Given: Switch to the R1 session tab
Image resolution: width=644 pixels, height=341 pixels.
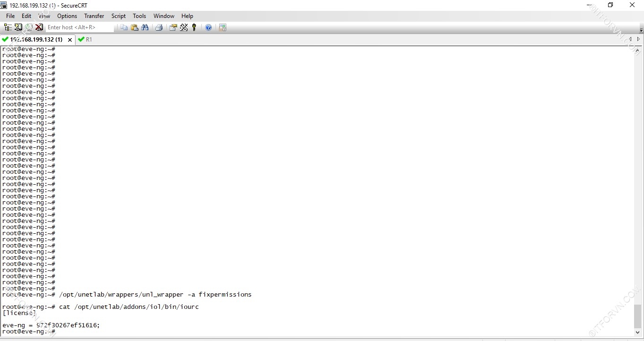Looking at the screenshot, I should tap(86, 40).
